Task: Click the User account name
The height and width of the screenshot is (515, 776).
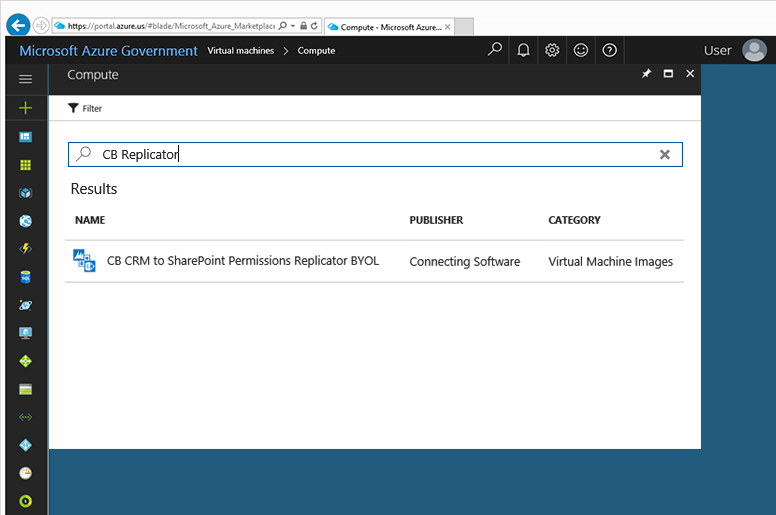Action: (x=718, y=50)
